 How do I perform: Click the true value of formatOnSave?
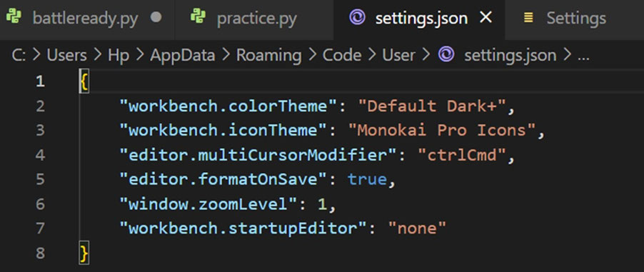pyautogui.click(x=367, y=180)
